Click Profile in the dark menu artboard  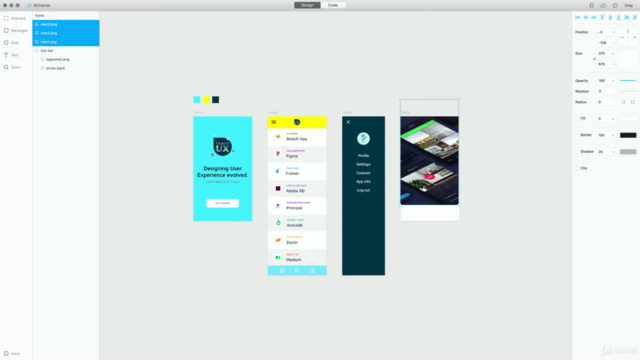(363, 156)
